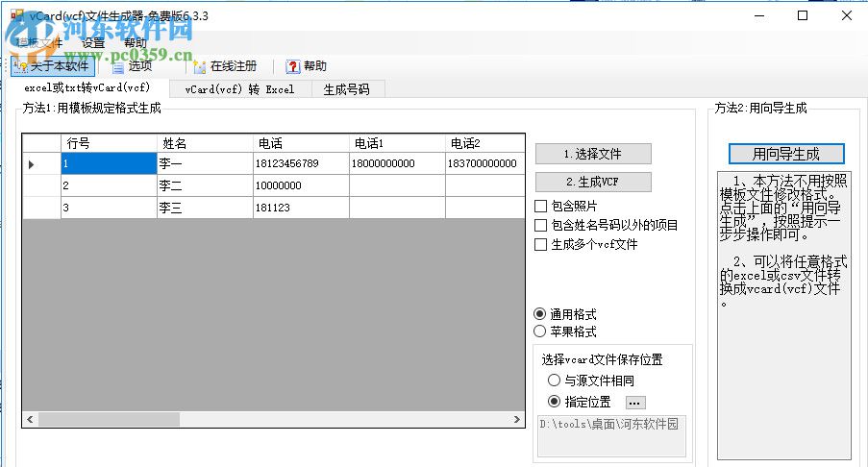Select highlighted row number cell 1

point(109,163)
